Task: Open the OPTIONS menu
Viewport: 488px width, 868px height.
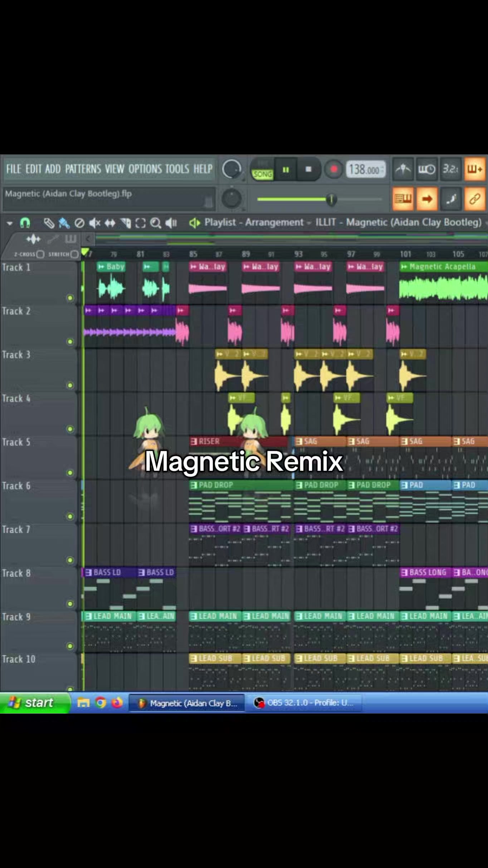Action: (145, 169)
